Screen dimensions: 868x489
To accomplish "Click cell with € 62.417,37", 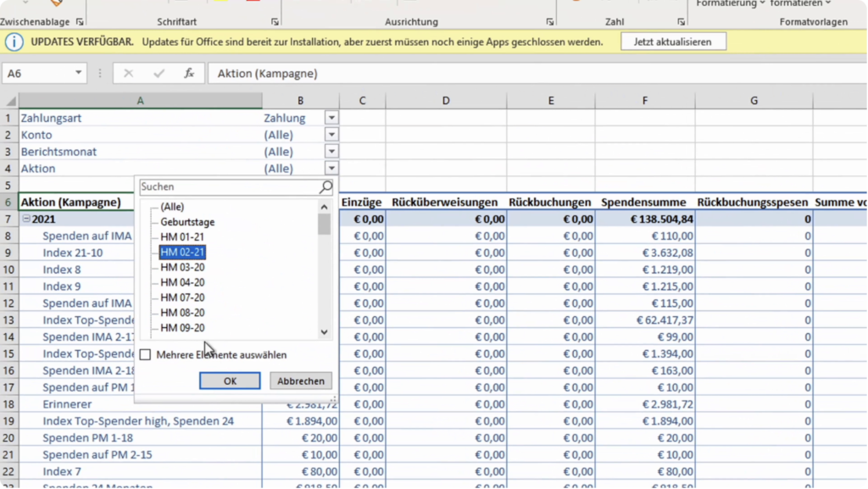I will pyautogui.click(x=645, y=320).
